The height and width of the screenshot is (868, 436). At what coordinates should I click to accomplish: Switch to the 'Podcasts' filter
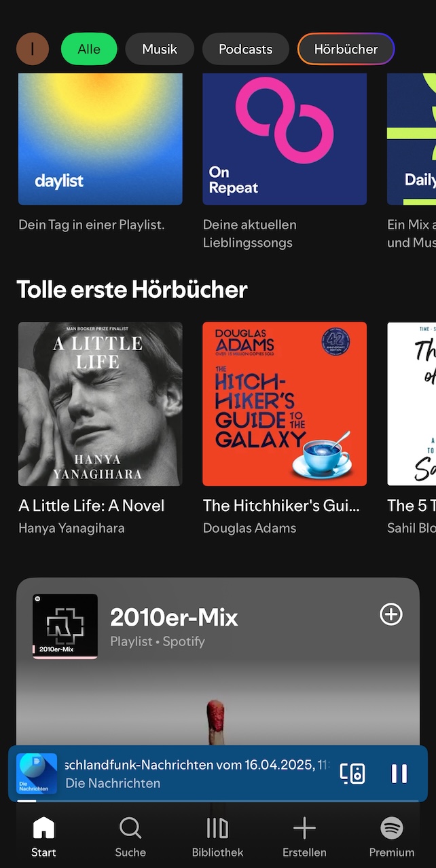[245, 49]
